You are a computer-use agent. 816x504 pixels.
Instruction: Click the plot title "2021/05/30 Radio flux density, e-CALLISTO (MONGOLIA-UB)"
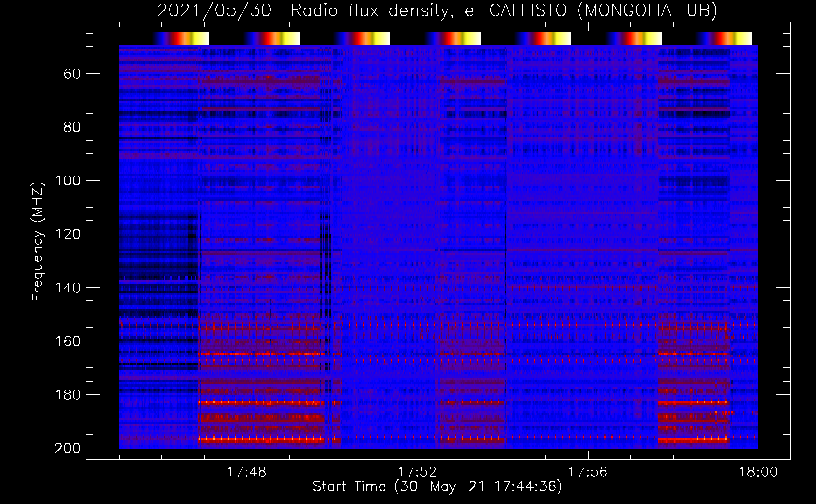tap(437, 11)
